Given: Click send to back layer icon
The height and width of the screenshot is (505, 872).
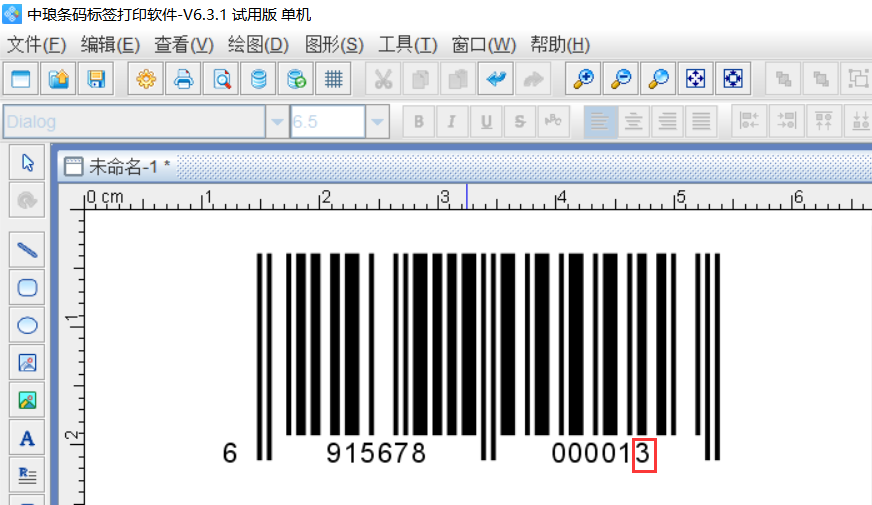Looking at the screenshot, I should coord(821,79).
